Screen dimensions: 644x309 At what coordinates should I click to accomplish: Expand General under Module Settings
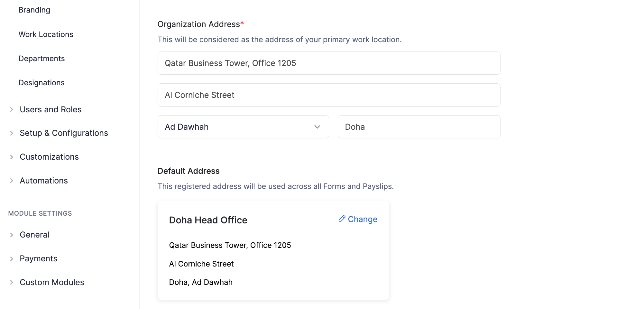pyautogui.click(x=34, y=235)
